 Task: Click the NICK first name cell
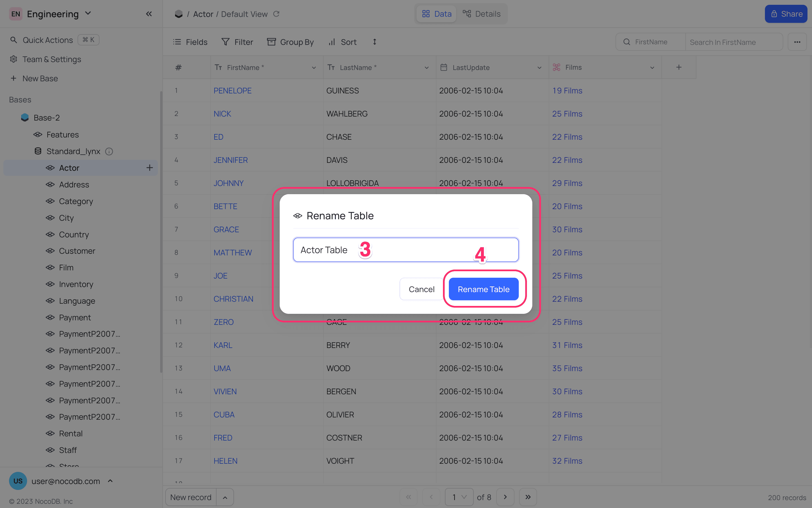tap(267, 113)
